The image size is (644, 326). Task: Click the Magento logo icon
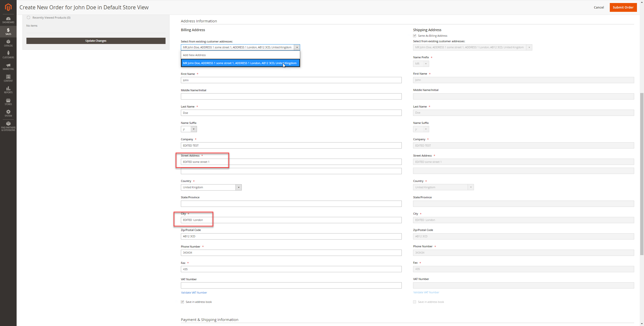(8, 7)
